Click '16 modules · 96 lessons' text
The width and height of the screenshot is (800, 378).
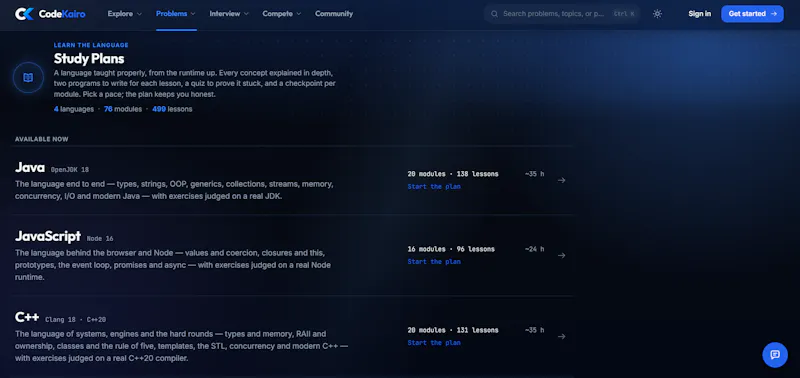pyautogui.click(x=451, y=249)
